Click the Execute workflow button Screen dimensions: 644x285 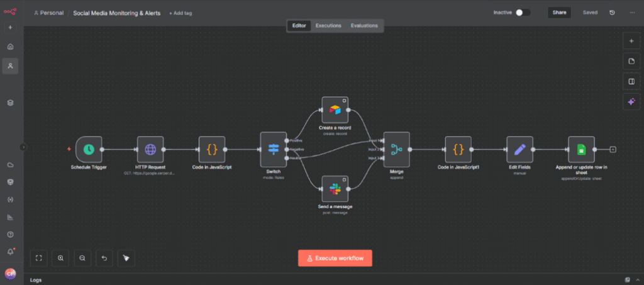pyautogui.click(x=335, y=258)
